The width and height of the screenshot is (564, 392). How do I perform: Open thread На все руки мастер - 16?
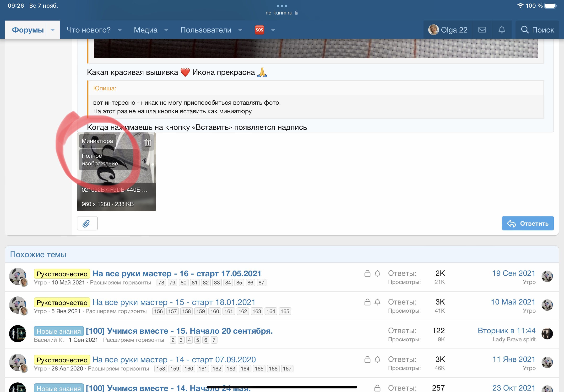[177, 273]
